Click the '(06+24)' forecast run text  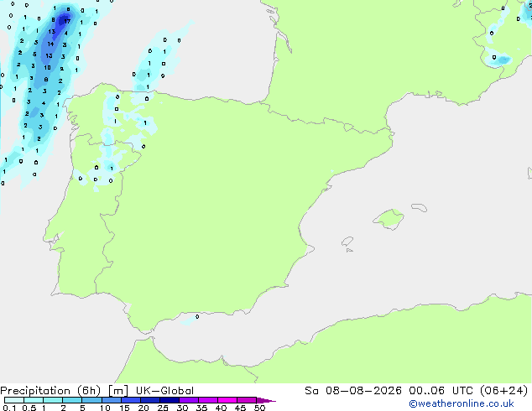coord(504,391)
